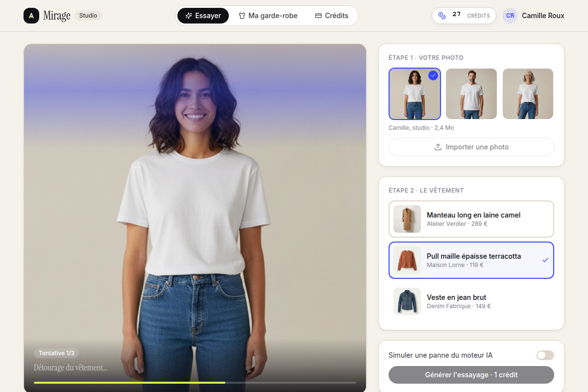This screenshot has width=588, height=392.
Task: Click the credits coin icon
Action: 442,16
